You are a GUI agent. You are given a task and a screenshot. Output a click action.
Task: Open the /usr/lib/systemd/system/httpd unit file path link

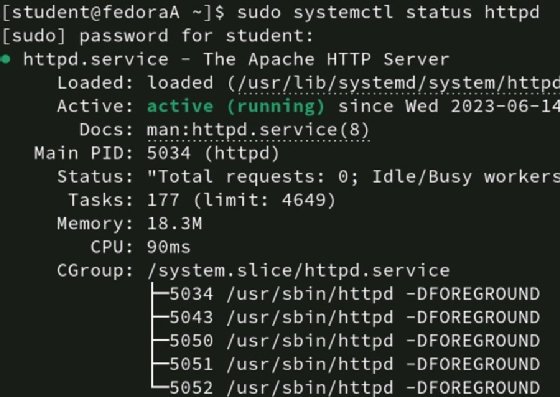[398, 83]
